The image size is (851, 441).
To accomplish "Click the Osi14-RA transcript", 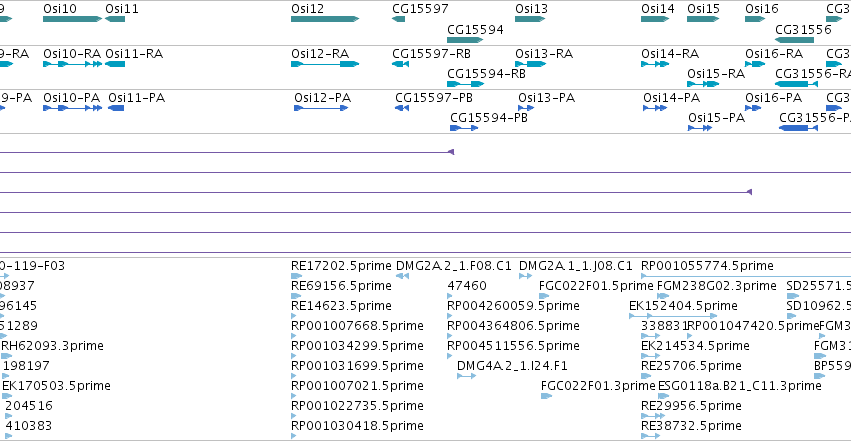I will (x=655, y=64).
